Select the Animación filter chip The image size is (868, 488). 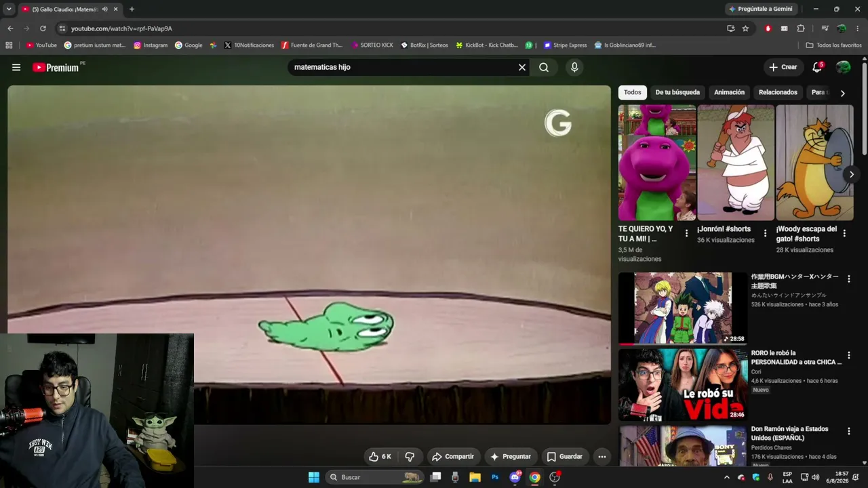tap(730, 92)
